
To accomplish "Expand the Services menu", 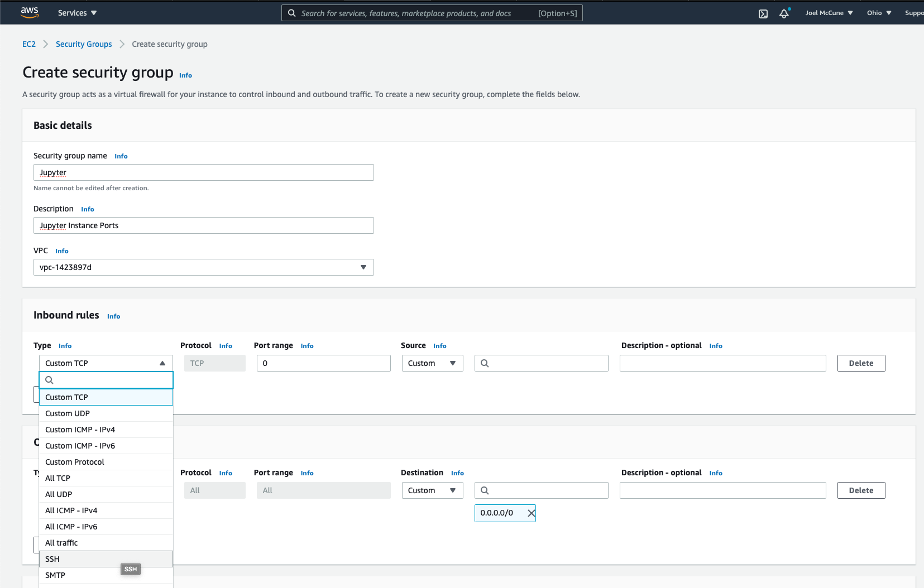I will pyautogui.click(x=77, y=13).
